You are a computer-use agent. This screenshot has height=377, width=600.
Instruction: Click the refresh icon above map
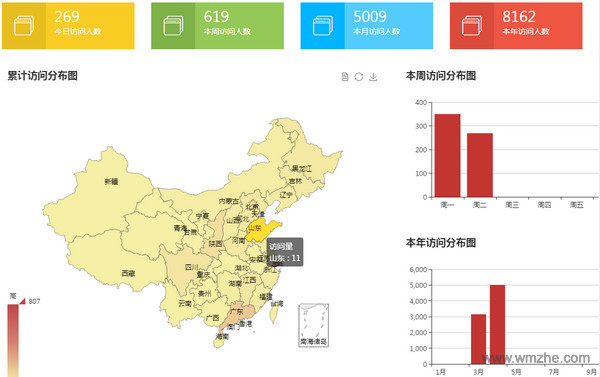(359, 77)
